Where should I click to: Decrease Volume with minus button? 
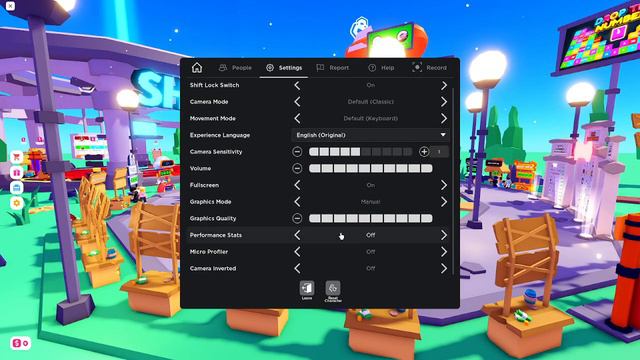point(297,168)
